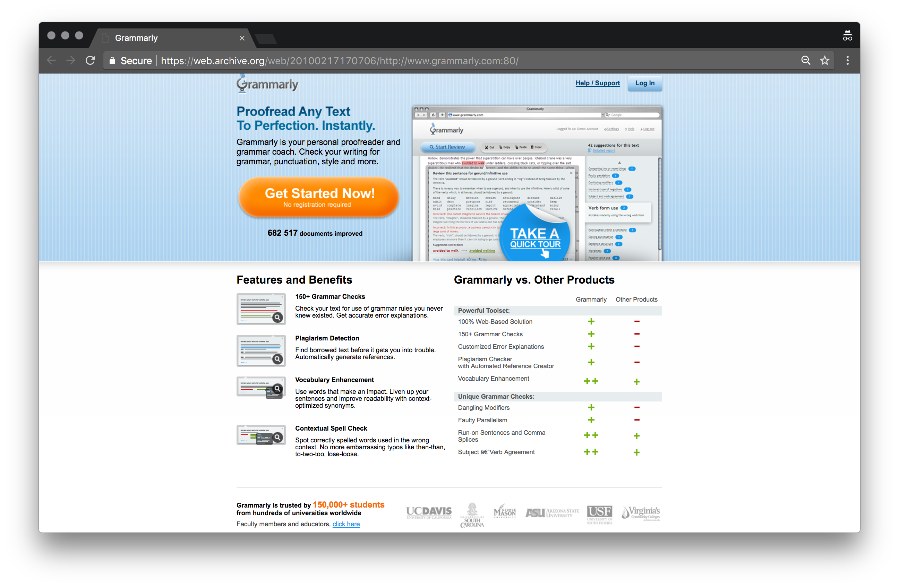Click the Log In menu button
Viewport: 899px width, 588px height.
(645, 83)
